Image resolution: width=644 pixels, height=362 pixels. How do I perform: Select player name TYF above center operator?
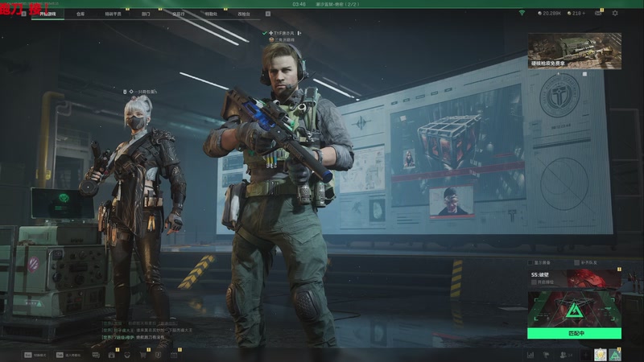284,33
